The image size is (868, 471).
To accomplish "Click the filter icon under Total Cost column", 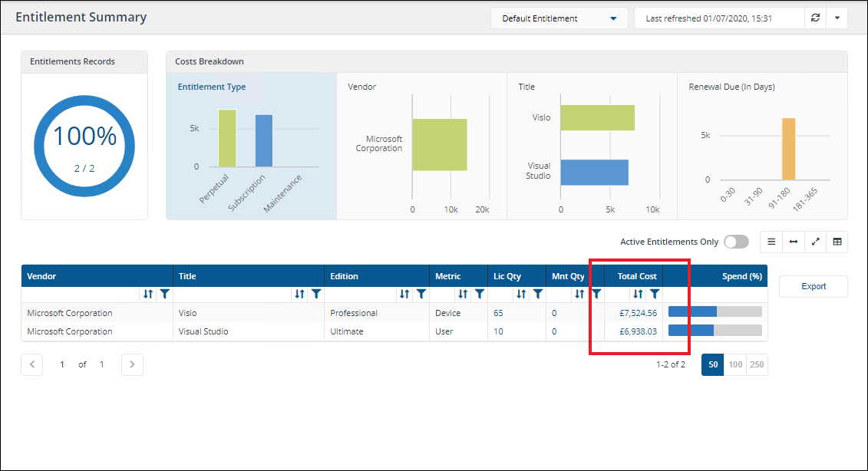I will 654,294.
